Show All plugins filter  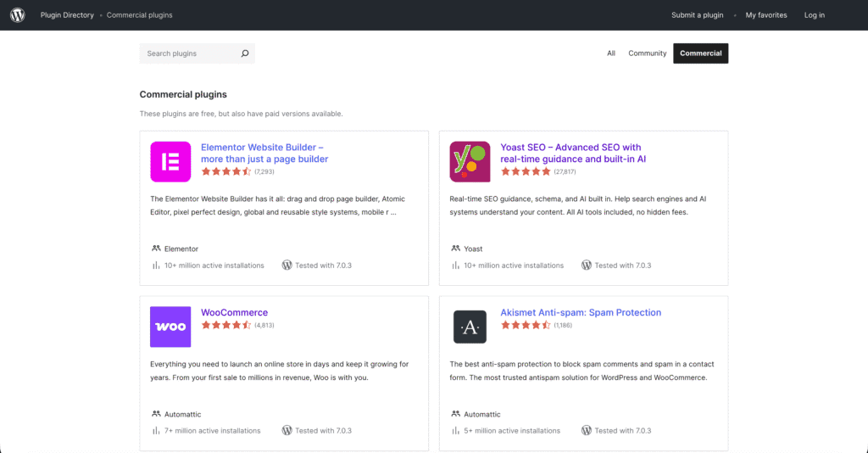coord(610,53)
